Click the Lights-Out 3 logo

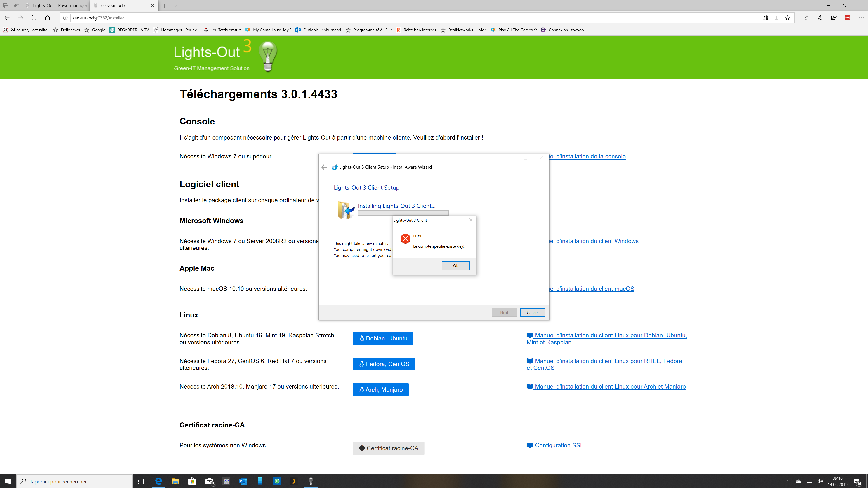click(x=225, y=56)
